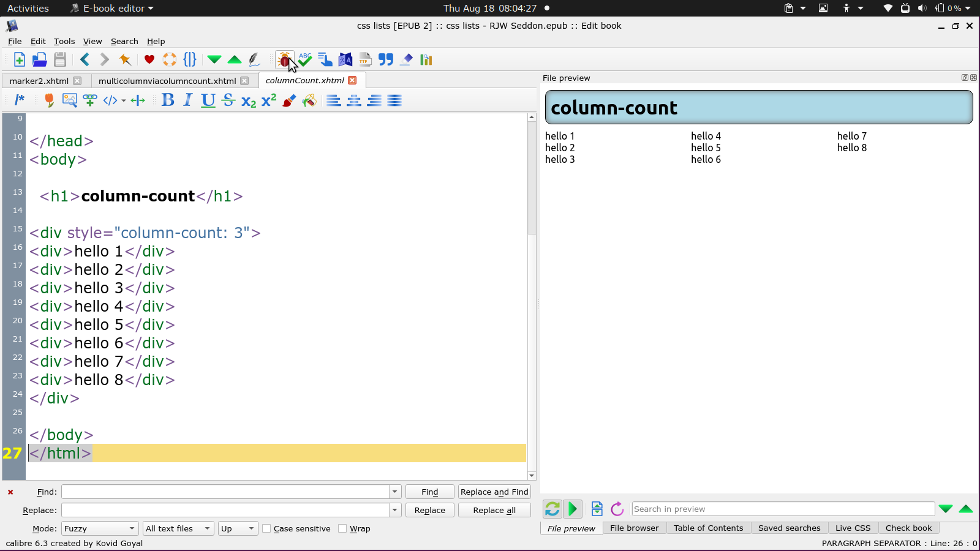Click the red heart donate icon
Image resolution: width=980 pixels, height=551 pixels.
[149, 59]
